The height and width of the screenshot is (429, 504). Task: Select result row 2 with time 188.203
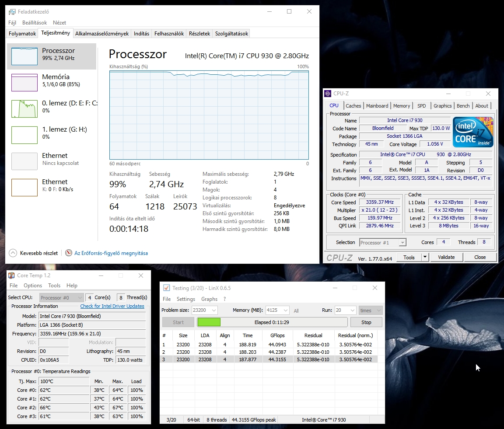pos(269,352)
